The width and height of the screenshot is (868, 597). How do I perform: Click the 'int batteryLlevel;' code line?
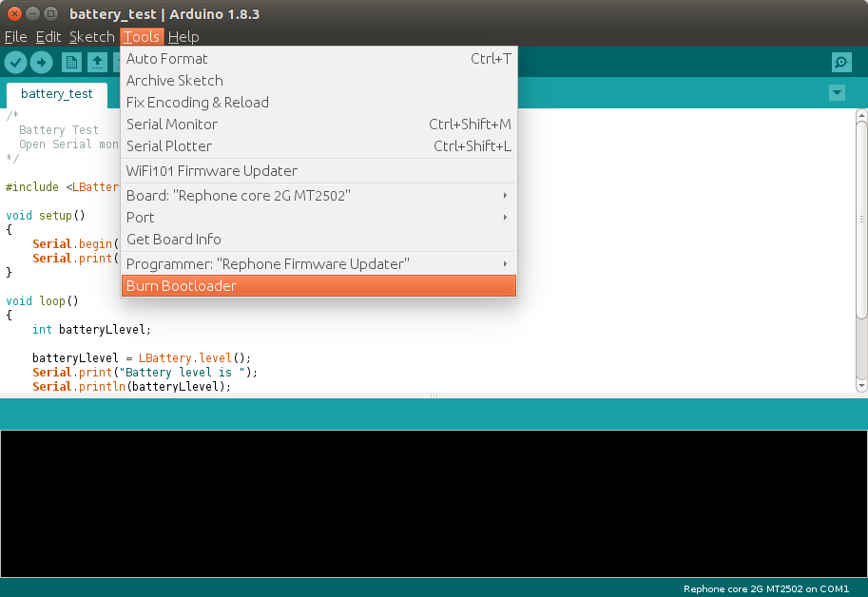[x=91, y=330]
